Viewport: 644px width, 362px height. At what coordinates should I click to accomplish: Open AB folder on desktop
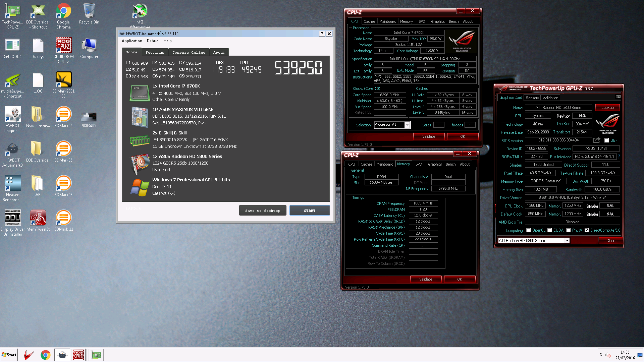tap(38, 186)
